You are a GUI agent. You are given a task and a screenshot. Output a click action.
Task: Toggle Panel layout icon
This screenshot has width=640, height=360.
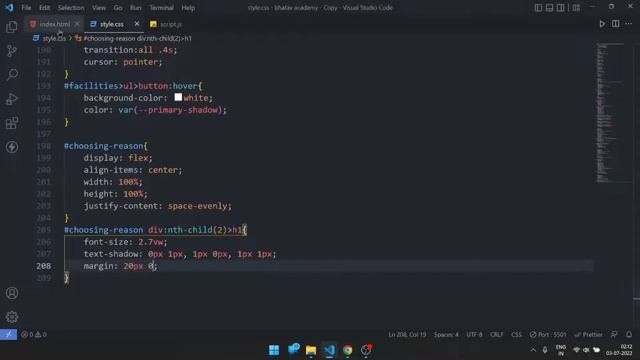click(549, 8)
